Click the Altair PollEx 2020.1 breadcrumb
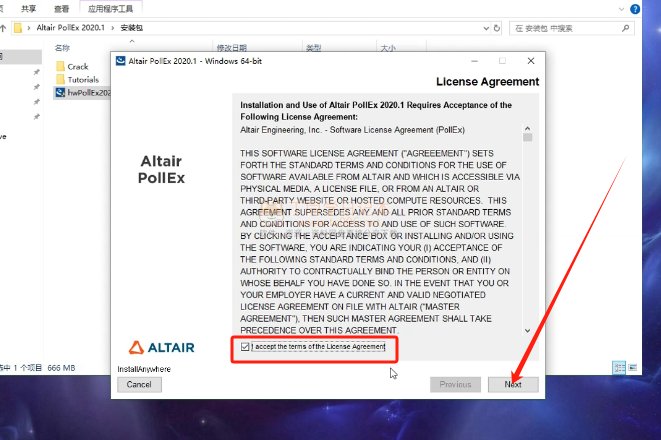This screenshot has width=661, height=440. click(x=70, y=28)
